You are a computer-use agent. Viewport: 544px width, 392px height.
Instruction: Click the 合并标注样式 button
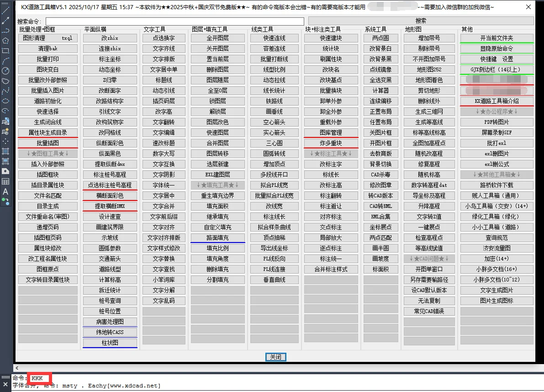pos(331,269)
